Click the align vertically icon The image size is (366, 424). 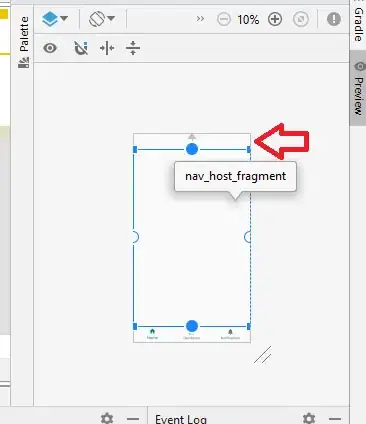[133, 48]
